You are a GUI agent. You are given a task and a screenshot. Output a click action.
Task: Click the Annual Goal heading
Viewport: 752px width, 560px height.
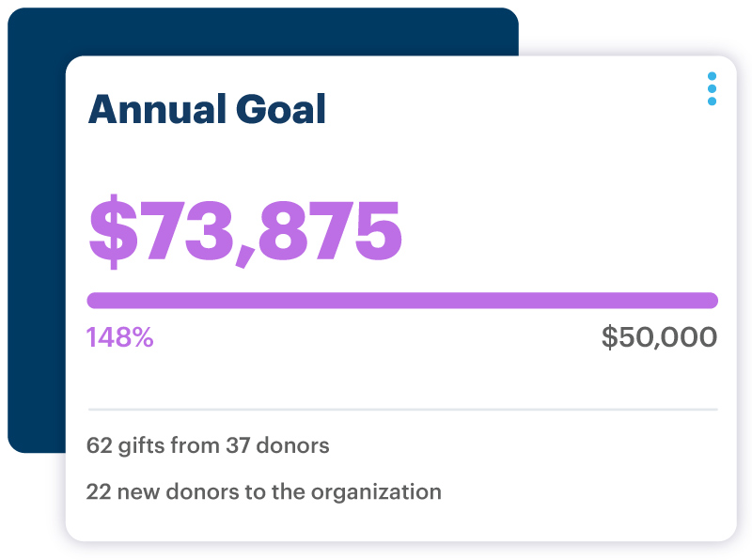(209, 108)
